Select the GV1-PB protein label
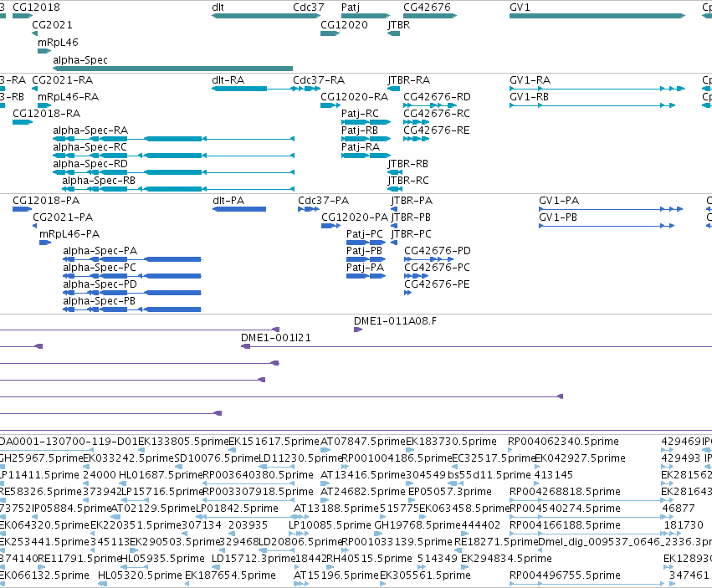This screenshot has width=712, height=588. [x=557, y=217]
